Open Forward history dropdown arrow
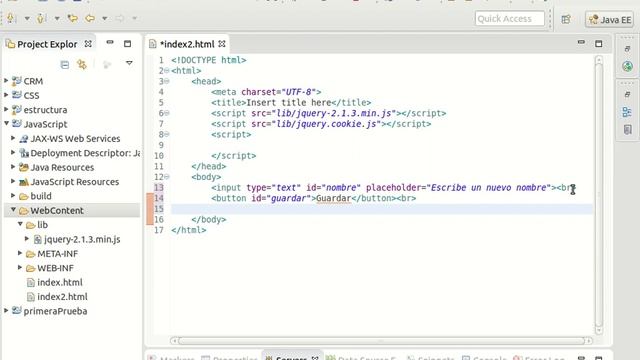 pos(134,18)
